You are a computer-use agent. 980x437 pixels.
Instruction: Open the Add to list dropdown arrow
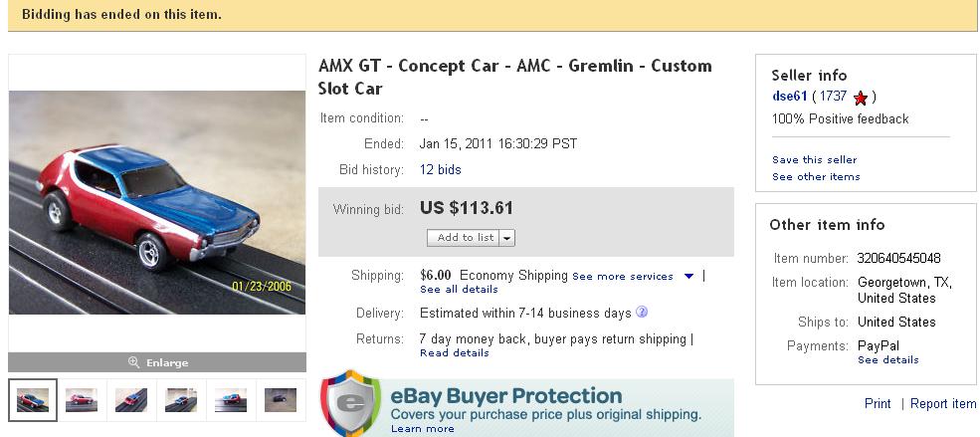507,238
